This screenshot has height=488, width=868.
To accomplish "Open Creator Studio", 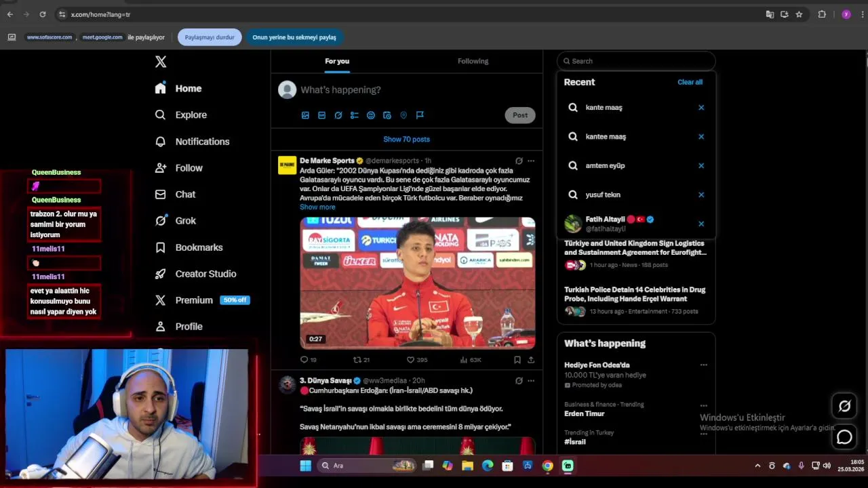I will pos(195,274).
